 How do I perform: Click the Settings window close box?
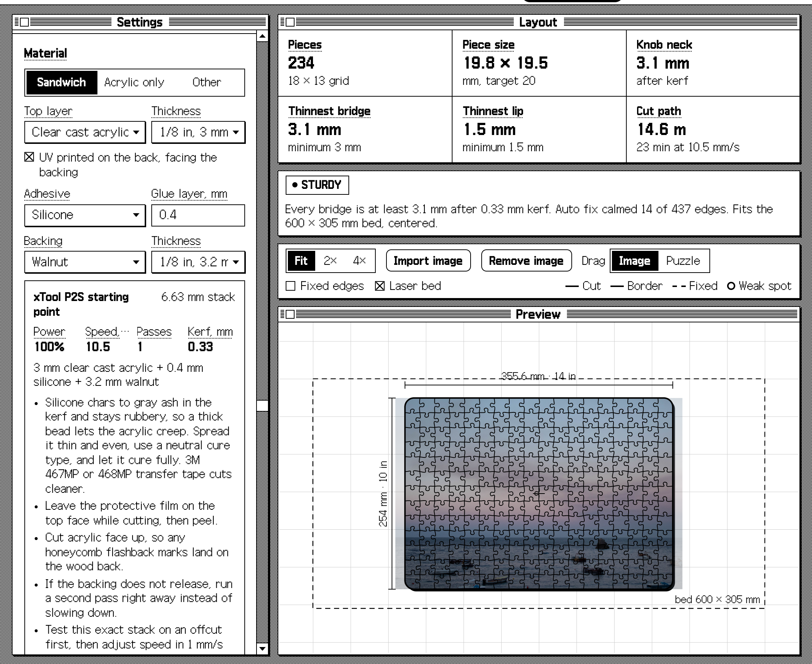[x=24, y=22]
